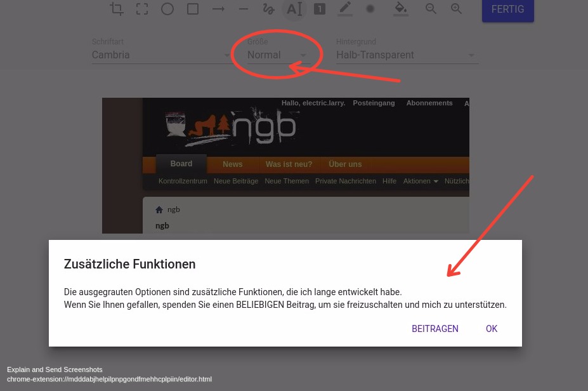The width and height of the screenshot is (588, 391).
Task: Zoom out with the minus magnifier
Action: (431, 9)
